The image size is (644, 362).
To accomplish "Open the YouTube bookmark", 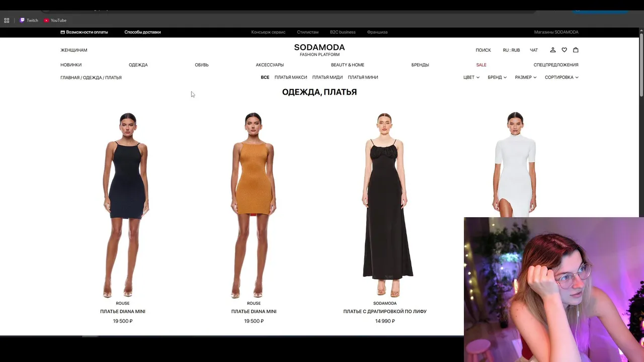I will [x=55, y=21].
